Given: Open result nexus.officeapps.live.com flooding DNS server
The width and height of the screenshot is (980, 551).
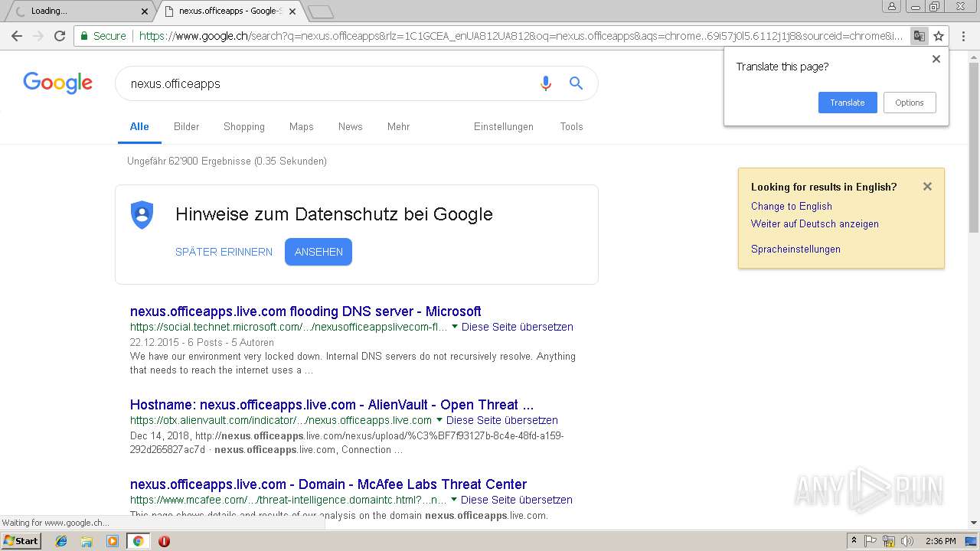Looking at the screenshot, I should pos(305,311).
